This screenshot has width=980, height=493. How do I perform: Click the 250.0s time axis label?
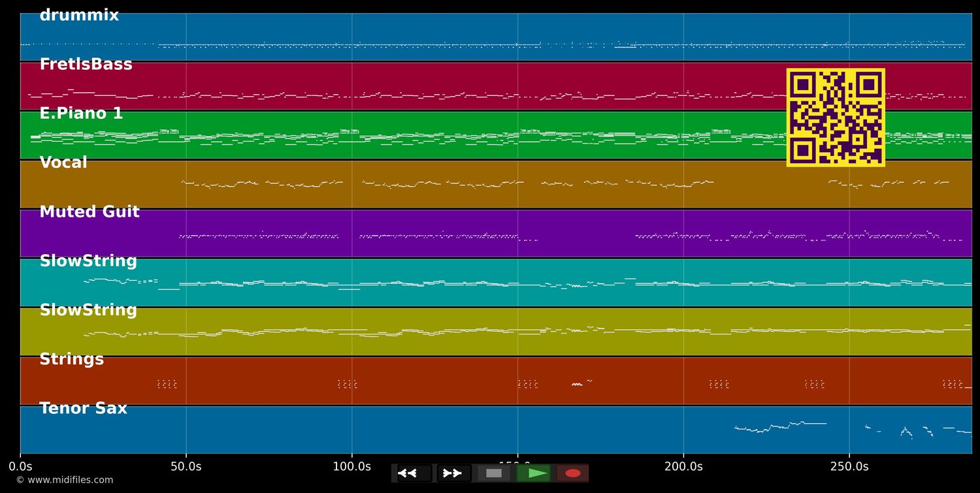849,467
